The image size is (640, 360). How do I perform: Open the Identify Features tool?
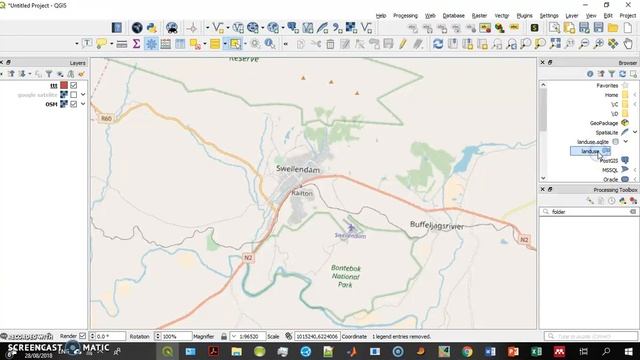[270, 44]
